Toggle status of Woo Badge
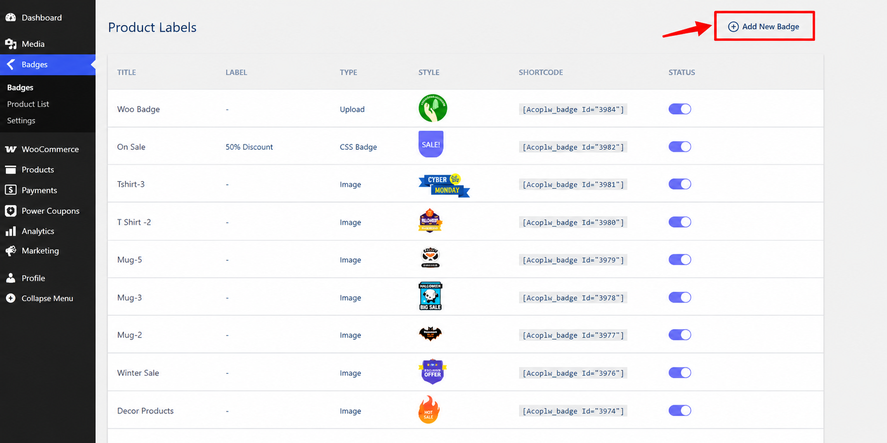This screenshot has width=887, height=443. [680, 109]
